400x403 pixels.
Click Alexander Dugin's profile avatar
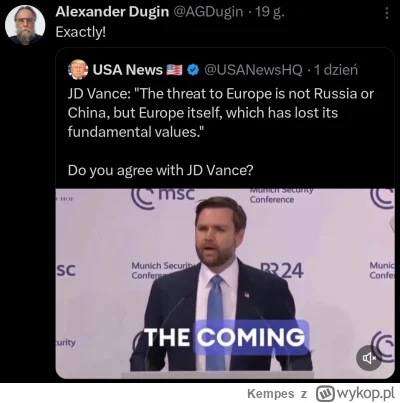point(25,25)
